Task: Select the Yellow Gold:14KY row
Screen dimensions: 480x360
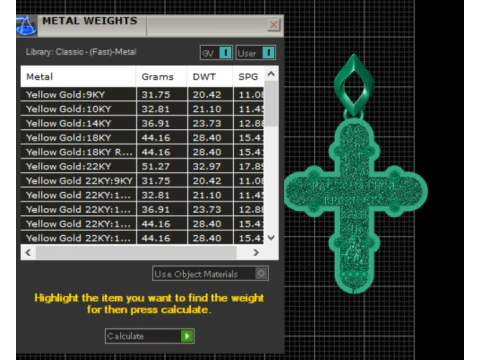Action: [x=143, y=123]
